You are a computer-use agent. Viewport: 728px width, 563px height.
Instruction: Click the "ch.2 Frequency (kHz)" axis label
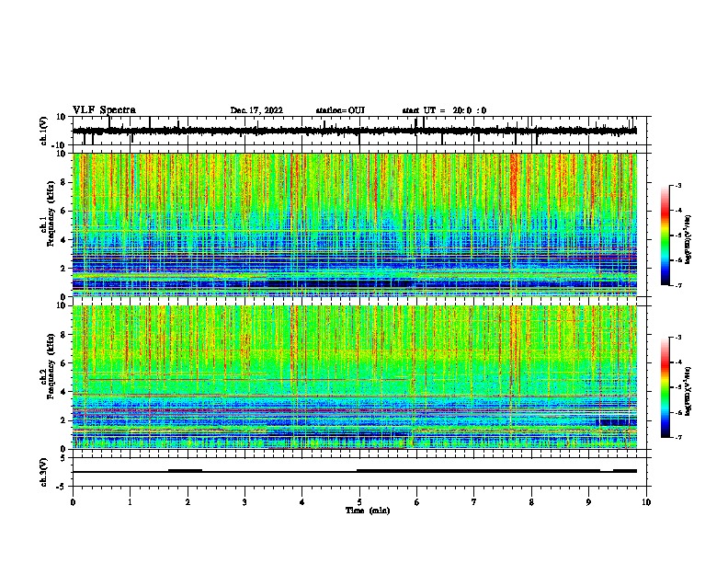[47, 366]
